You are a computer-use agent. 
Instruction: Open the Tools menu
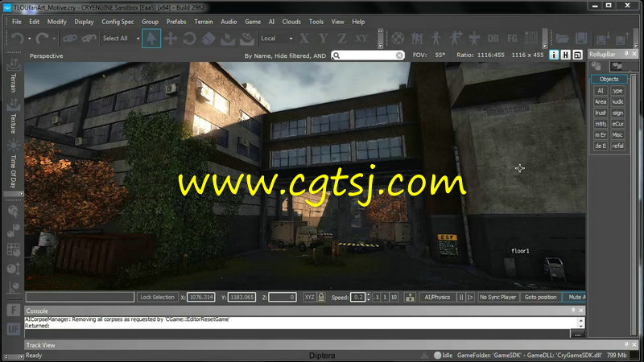click(316, 22)
